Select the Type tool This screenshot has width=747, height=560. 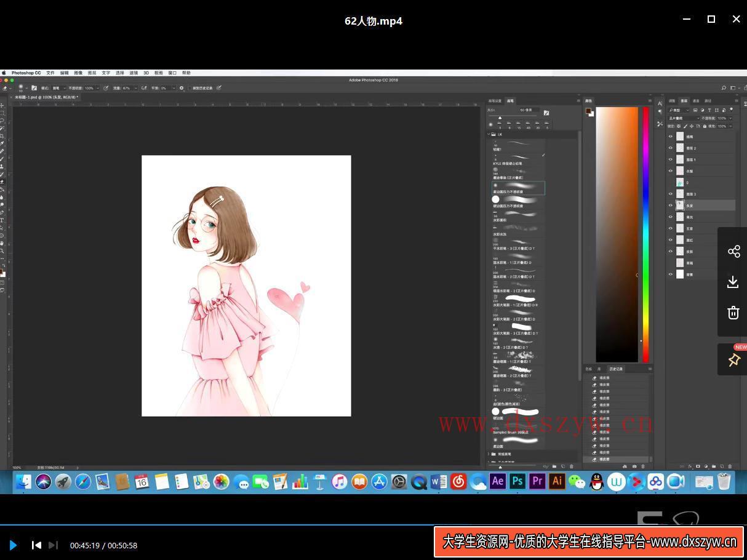pos(2,220)
